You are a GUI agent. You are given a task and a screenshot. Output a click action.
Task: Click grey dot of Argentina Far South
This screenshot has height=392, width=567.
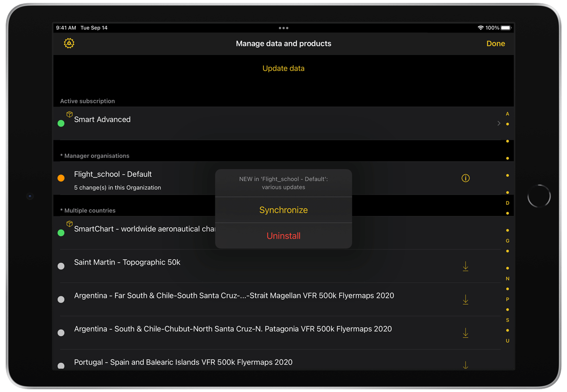pyautogui.click(x=61, y=299)
